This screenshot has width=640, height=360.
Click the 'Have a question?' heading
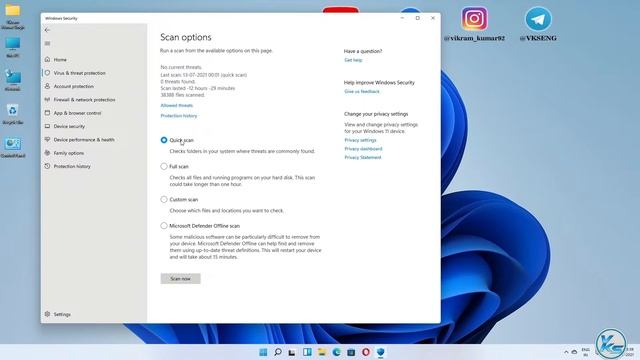click(363, 51)
